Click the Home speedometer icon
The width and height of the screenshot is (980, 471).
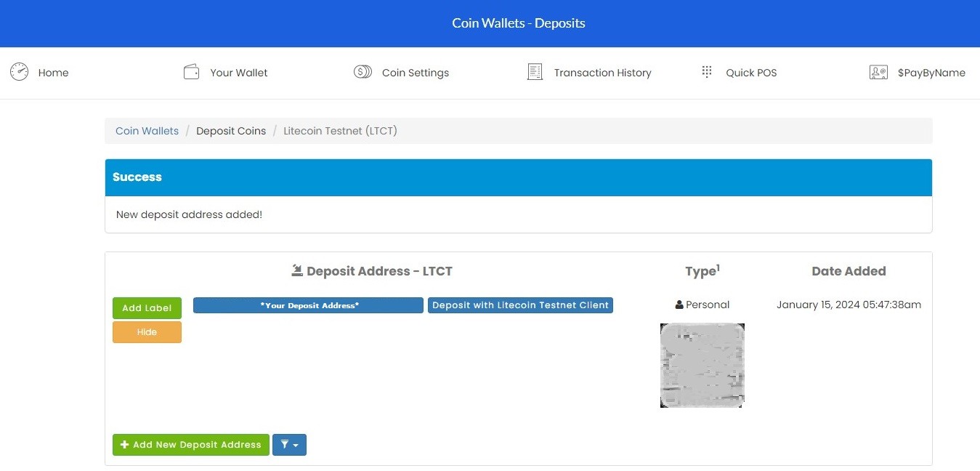19,71
